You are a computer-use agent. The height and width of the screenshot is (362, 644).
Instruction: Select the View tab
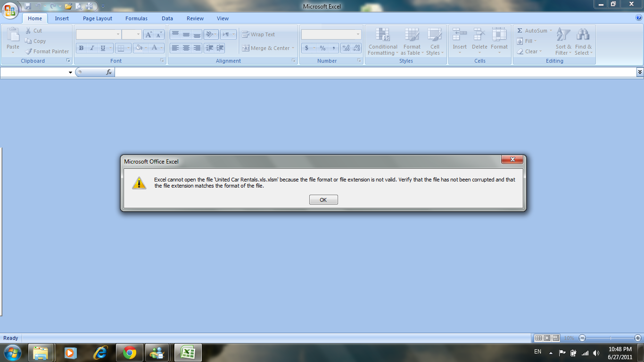[x=223, y=18]
